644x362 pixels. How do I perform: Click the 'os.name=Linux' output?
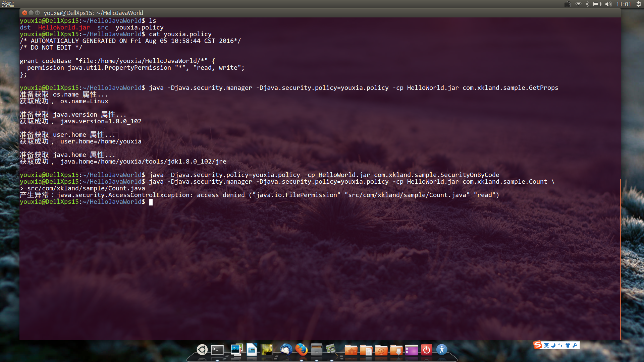pyautogui.click(x=84, y=101)
